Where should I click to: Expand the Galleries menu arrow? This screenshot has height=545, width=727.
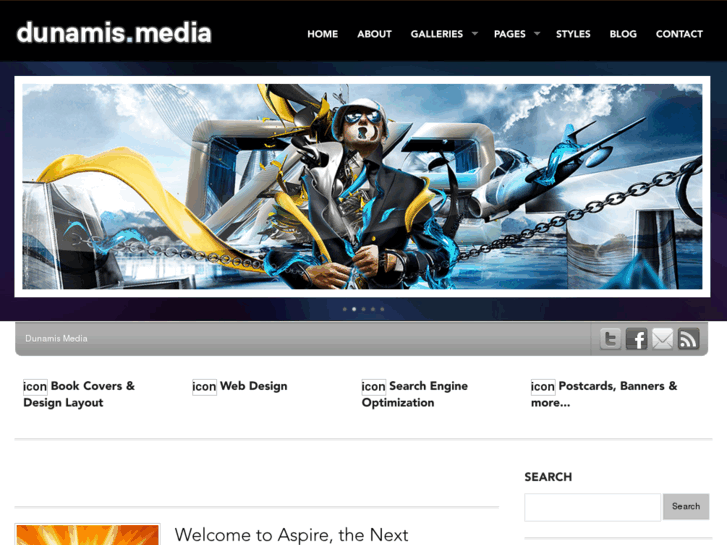[475, 33]
